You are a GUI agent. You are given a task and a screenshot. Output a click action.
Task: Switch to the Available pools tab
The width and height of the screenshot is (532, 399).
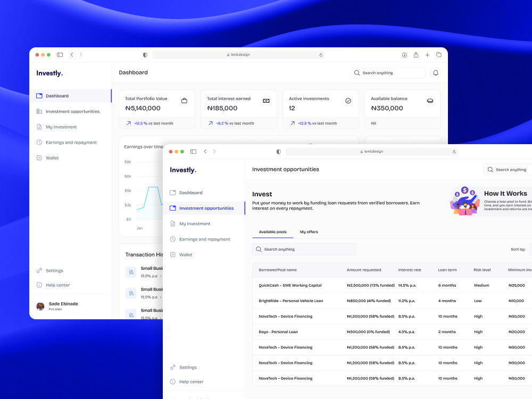273,232
